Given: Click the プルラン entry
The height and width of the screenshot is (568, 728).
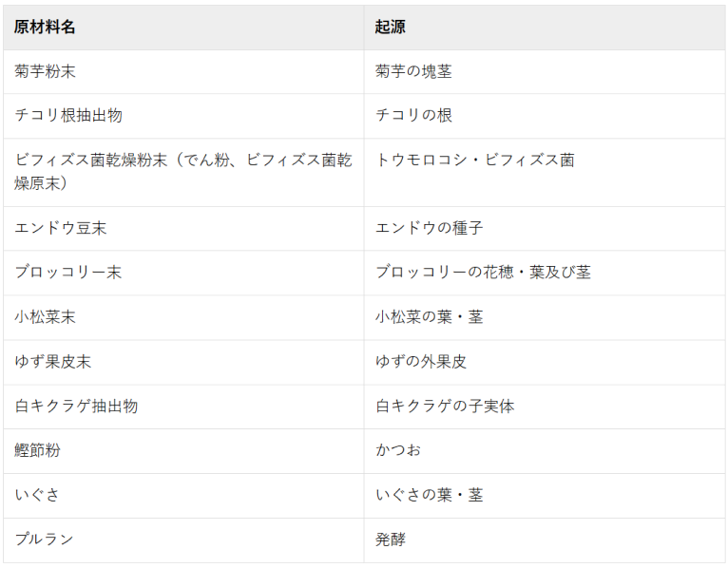Looking at the screenshot, I should pos(44,540).
